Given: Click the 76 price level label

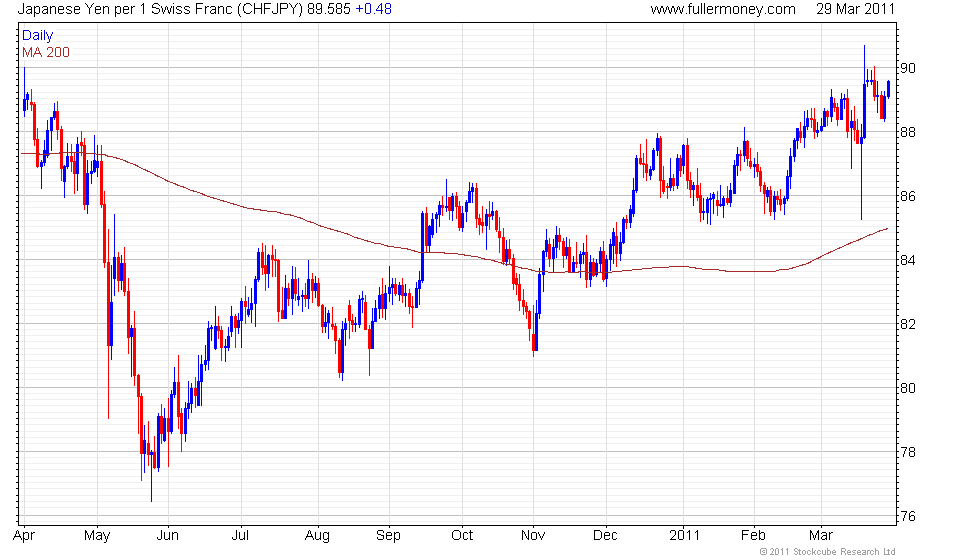Looking at the screenshot, I should 908,516.
